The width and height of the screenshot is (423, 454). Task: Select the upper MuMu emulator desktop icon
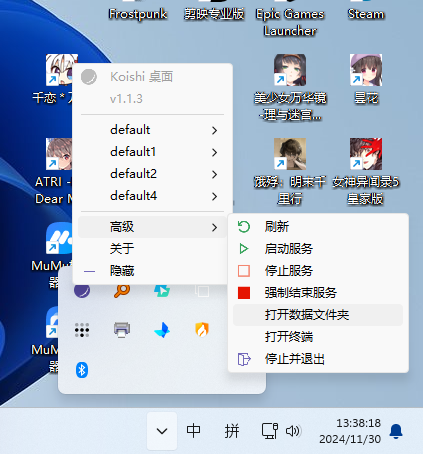pos(59,238)
